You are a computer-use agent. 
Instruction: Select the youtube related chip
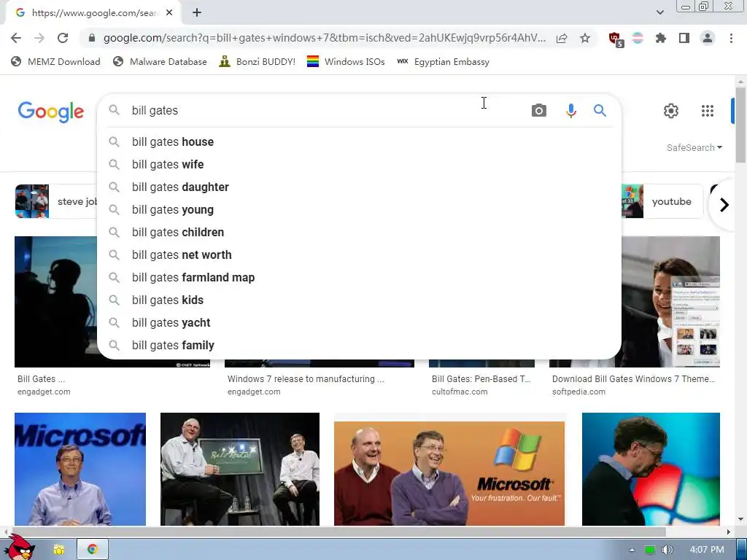coord(662,201)
